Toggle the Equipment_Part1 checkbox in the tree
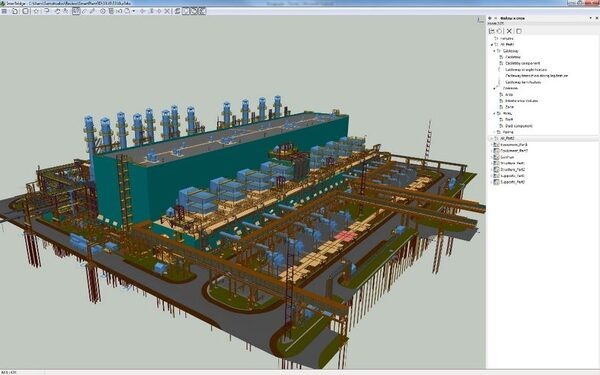Screen dimensions: 600x375 [x=496, y=145]
